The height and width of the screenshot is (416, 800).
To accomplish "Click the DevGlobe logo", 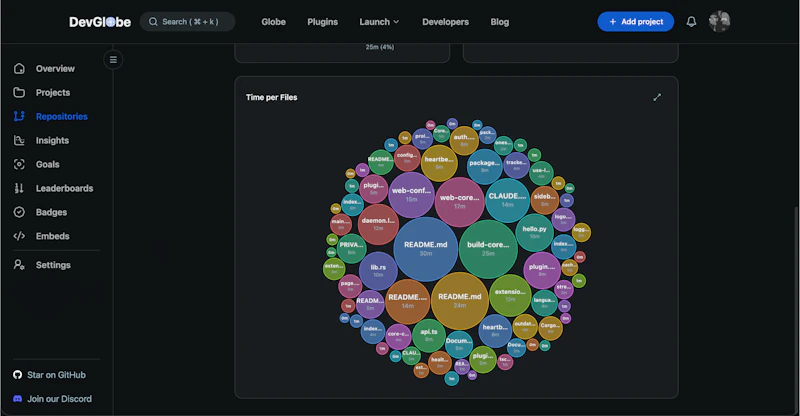I will (100, 22).
